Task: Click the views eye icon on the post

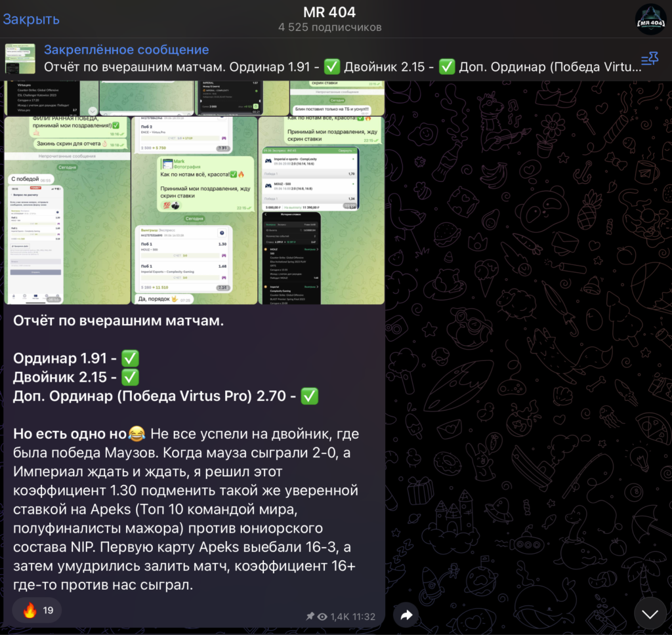Action: point(322,617)
